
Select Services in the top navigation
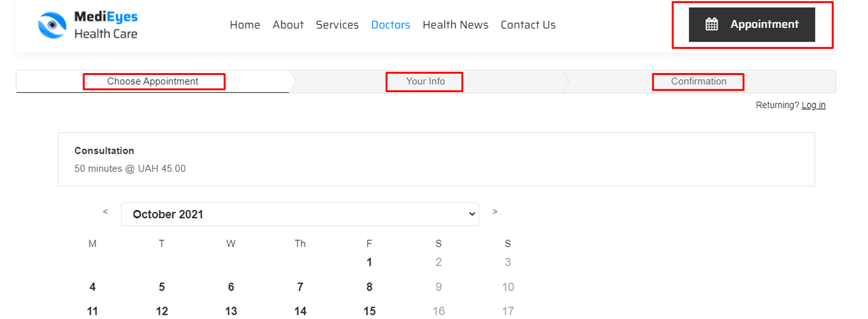(x=337, y=25)
